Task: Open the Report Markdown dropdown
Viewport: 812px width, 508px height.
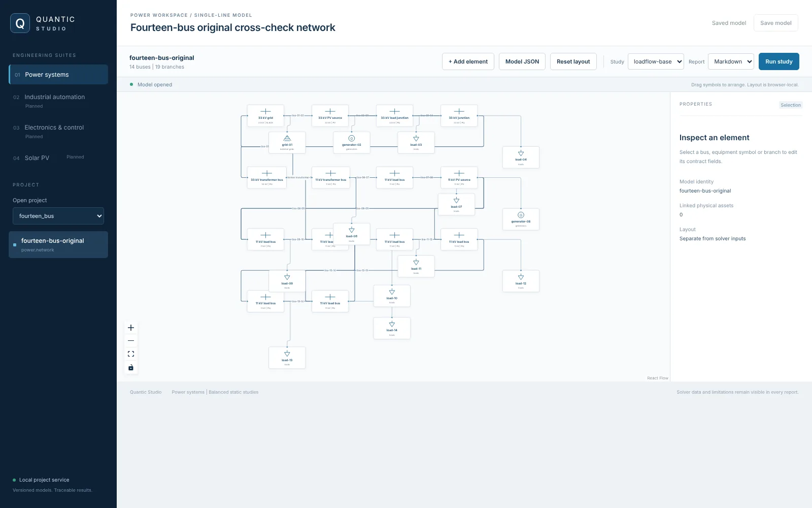Action: pos(731,61)
